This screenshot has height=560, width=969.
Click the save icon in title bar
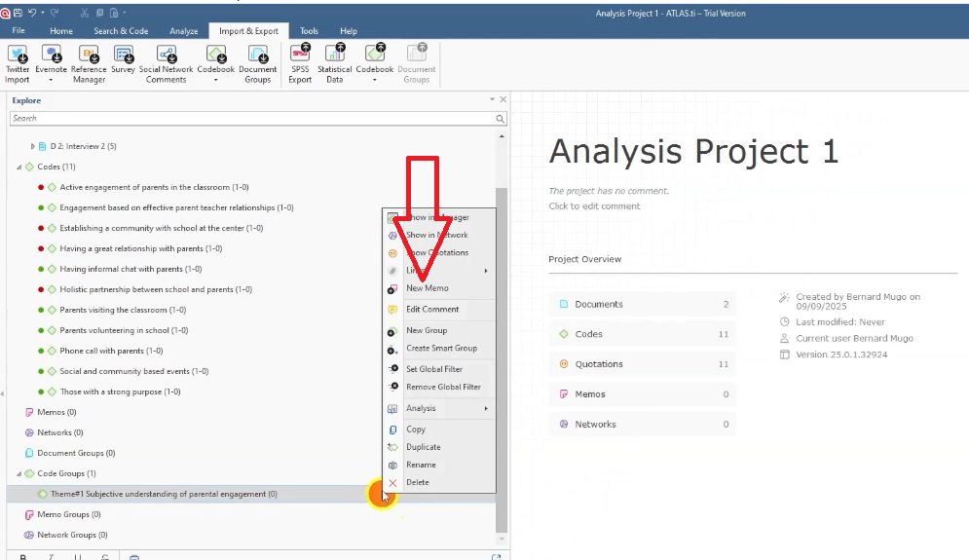[19, 13]
